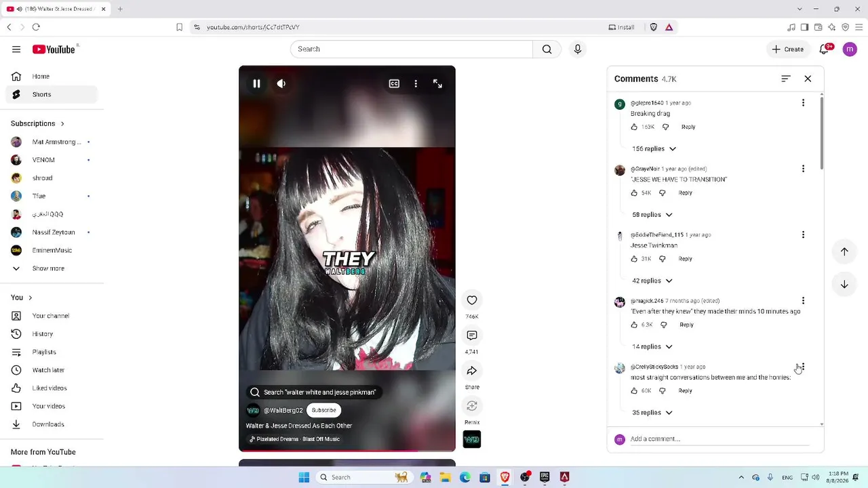
Task: Expand the 42 replies thread
Action: tap(652, 281)
